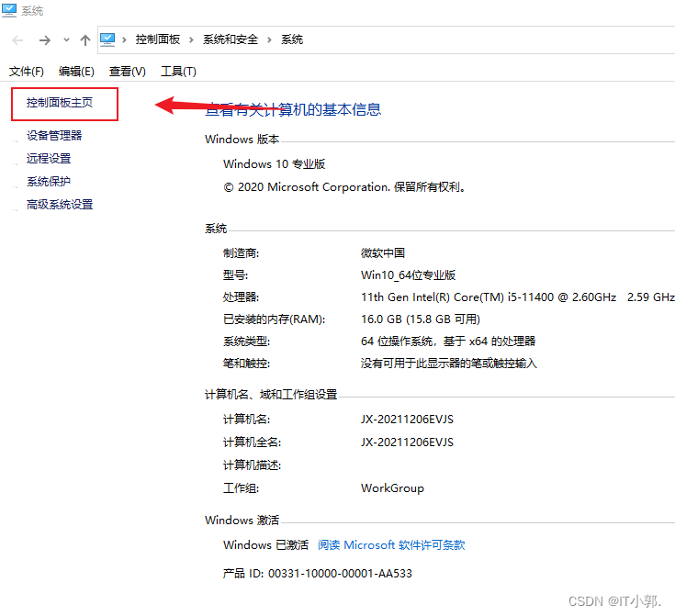Viewport: 675px width, 616px height.
Task: Open 远程设置 link
Action: point(49,159)
